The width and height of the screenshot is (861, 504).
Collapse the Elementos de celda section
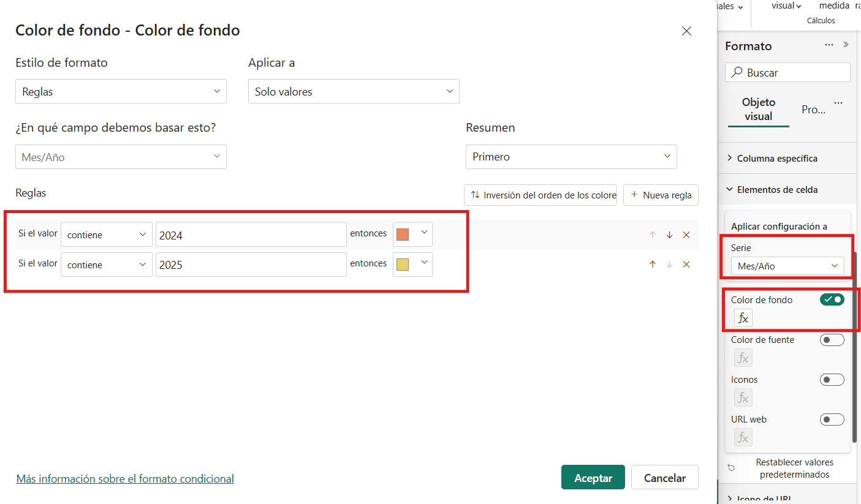(x=730, y=190)
